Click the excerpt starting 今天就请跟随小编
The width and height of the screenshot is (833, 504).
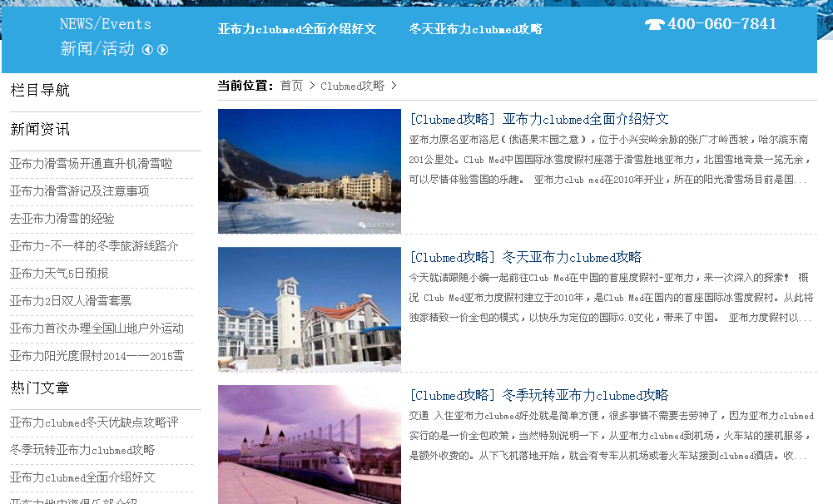611,298
